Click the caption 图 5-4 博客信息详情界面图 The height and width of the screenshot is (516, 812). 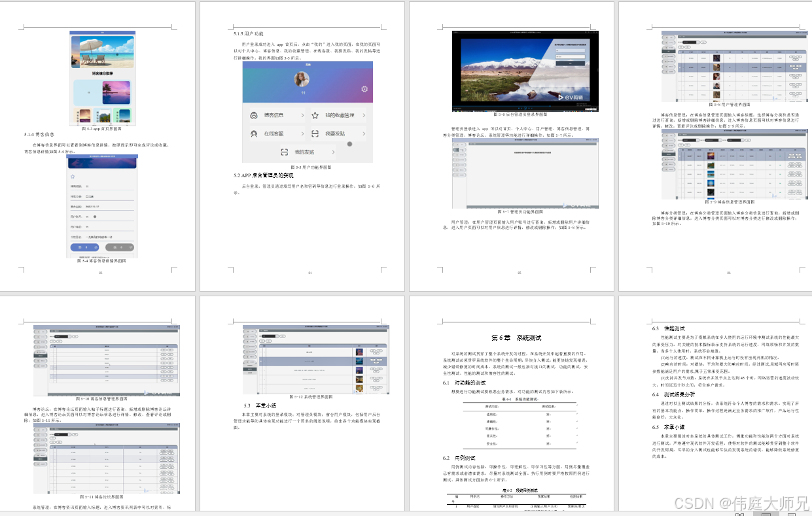[x=101, y=261]
